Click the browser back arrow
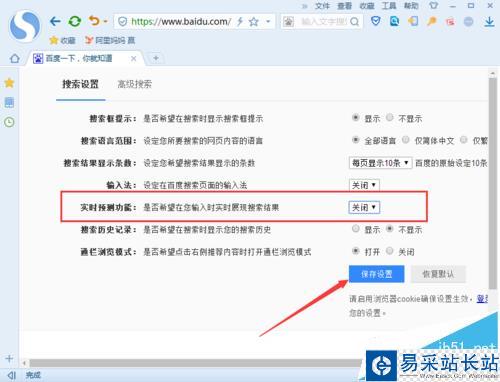500x382 pixels. [x=55, y=22]
